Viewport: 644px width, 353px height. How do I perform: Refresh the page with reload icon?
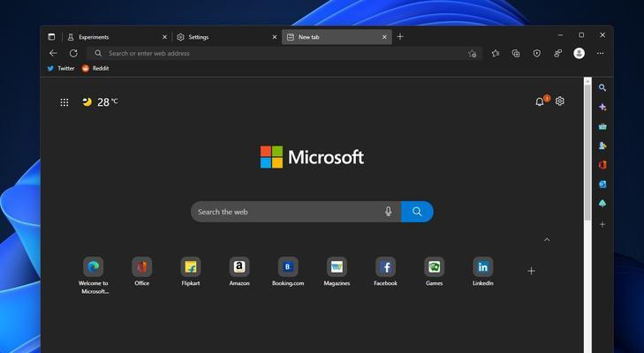73,53
